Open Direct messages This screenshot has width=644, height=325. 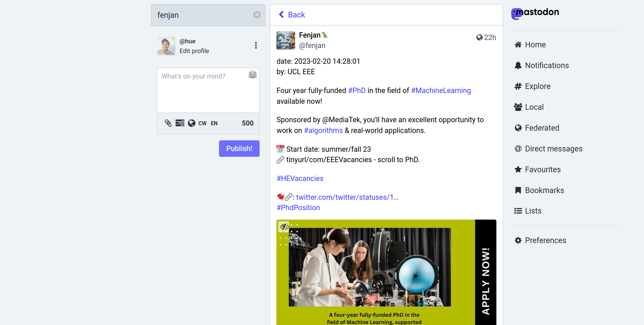tap(548, 149)
